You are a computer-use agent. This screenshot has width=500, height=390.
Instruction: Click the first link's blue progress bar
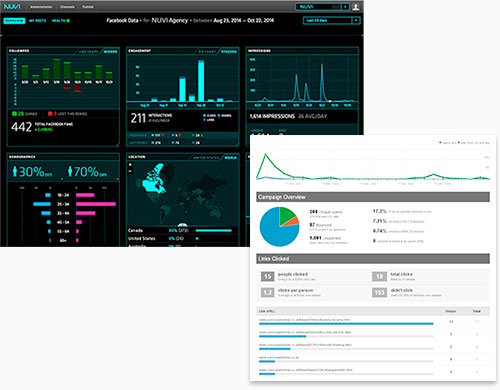[346, 324]
